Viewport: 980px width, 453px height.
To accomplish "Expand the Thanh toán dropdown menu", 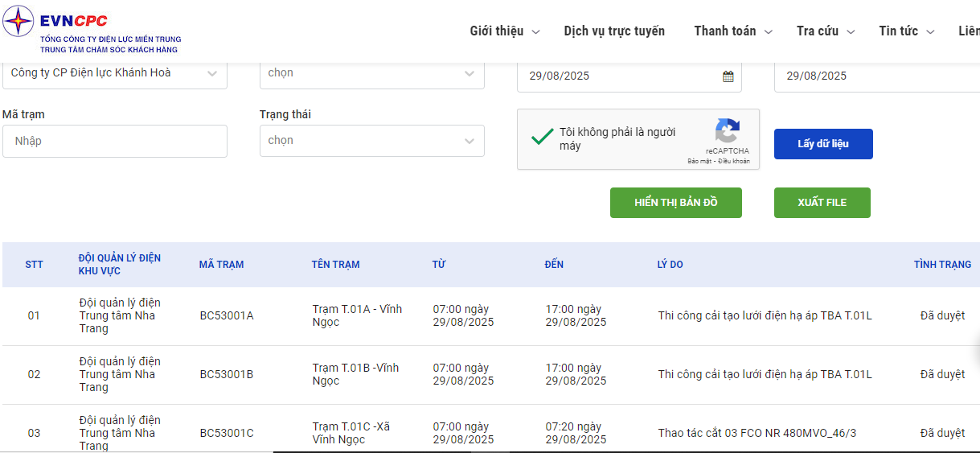I will tap(733, 31).
